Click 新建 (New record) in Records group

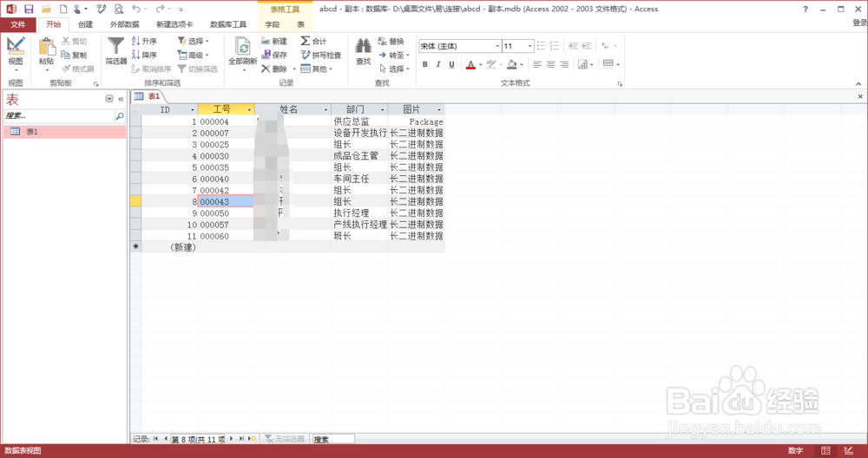(274, 41)
